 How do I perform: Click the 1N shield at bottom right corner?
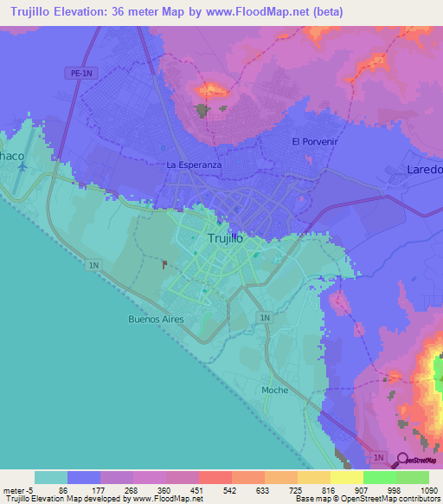click(x=378, y=457)
